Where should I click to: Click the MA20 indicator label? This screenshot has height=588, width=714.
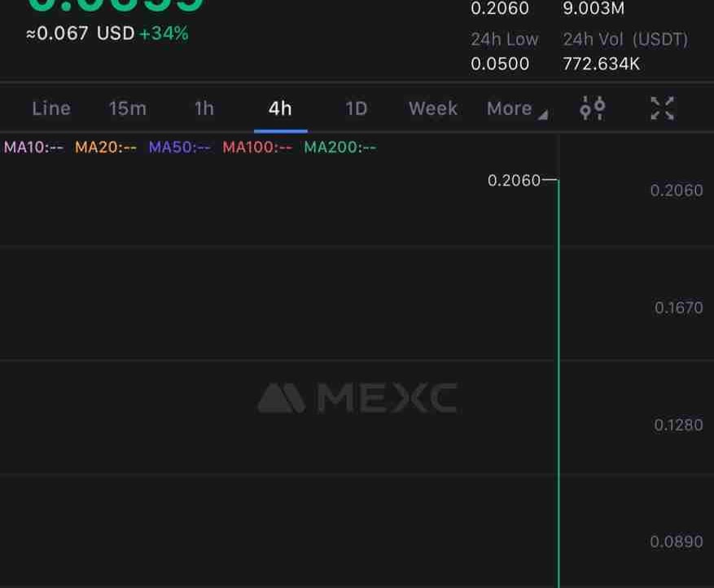click(x=106, y=147)
